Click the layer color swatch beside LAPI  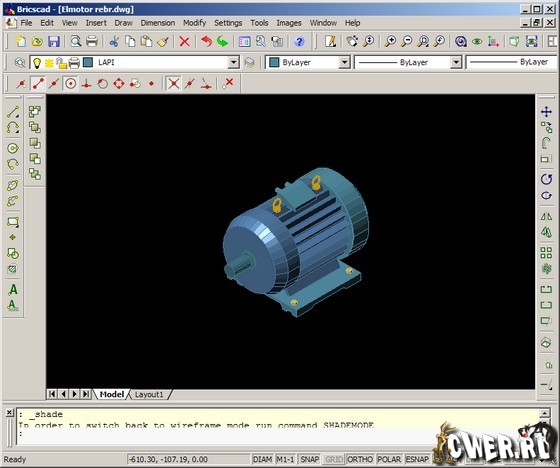[88, 63]
